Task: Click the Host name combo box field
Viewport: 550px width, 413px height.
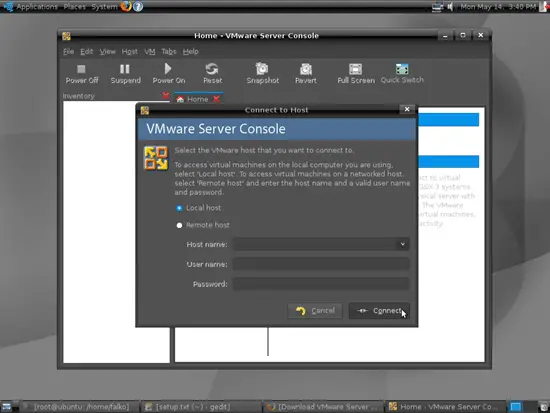Action: click(321, 244)
